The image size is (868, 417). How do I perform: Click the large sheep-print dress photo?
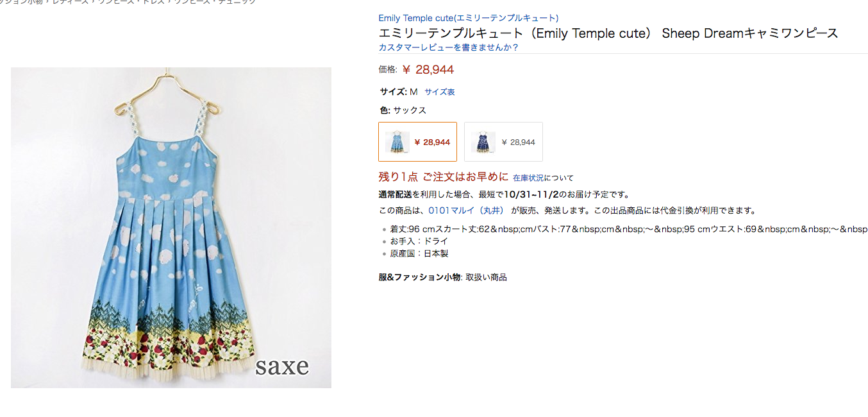[x=171, y=228]
